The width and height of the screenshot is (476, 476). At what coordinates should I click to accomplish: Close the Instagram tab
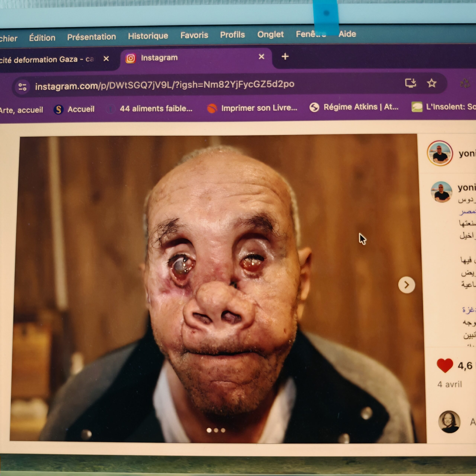pos(261,57)
